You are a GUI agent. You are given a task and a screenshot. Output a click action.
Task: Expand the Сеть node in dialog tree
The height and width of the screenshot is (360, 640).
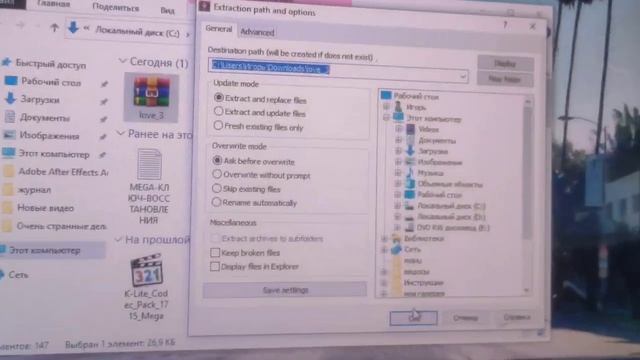click(x=384, y=249)
